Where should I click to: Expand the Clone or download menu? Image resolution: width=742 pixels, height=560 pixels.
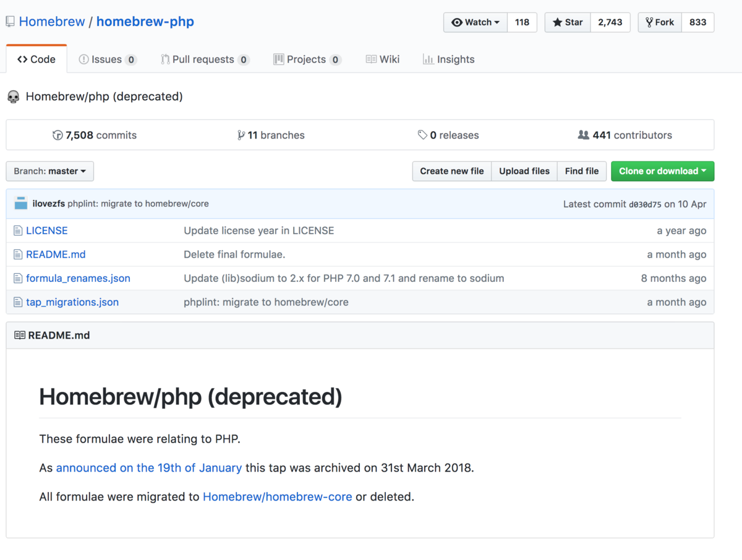point(662,171)
